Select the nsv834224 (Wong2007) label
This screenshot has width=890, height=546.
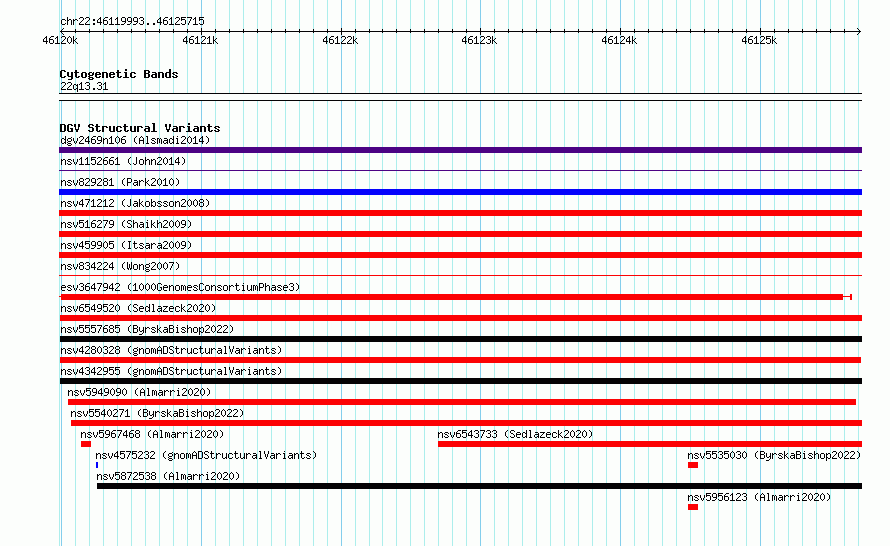pyautogui.click(x=120, y=266)
